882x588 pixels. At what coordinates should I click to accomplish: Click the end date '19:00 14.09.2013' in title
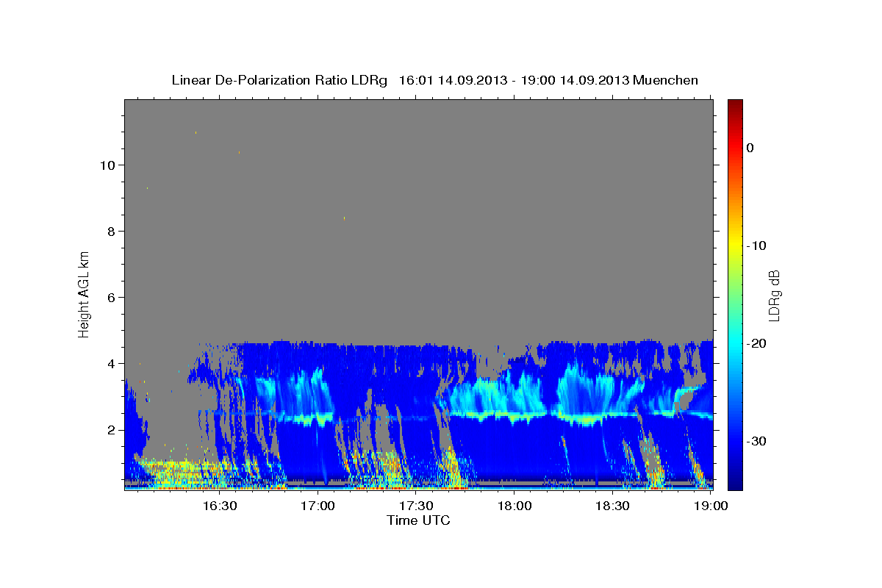click(x=576, y=80)
